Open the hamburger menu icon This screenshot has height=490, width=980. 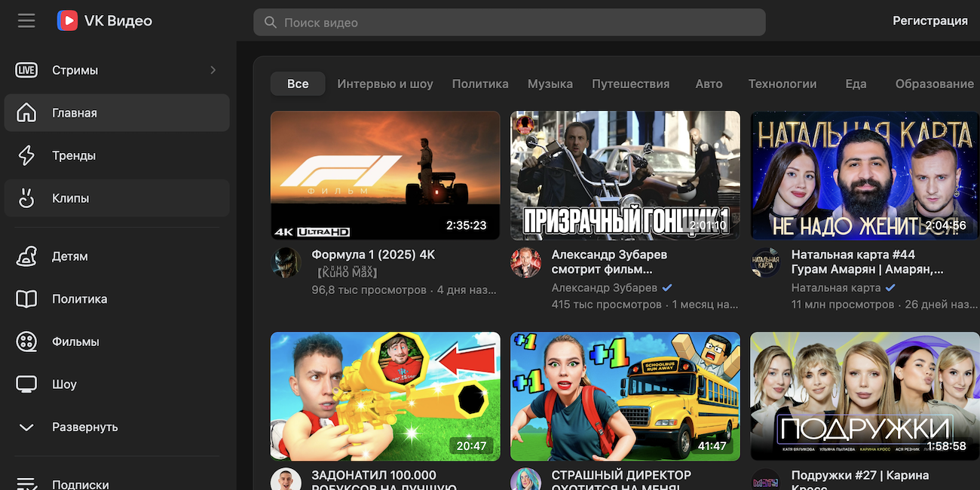coord(26,21)
